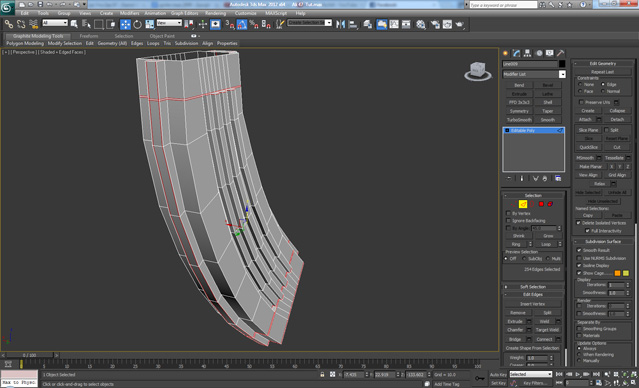The height and width of the screenshot is (388, 639).
Task: Apply the TurboSmooth modifier button
Action: pyautogui.click(x=519, y=120)
